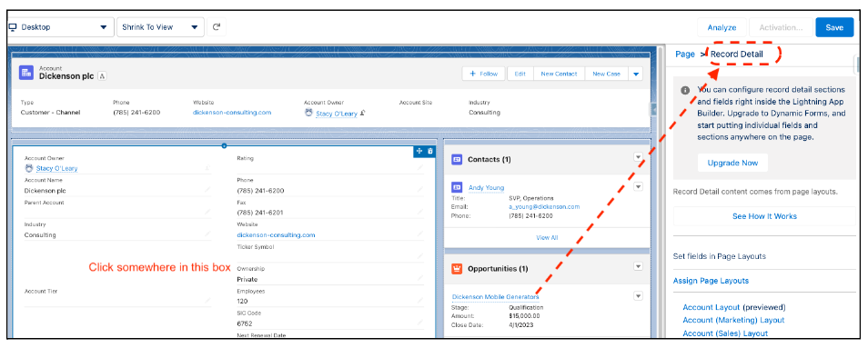Open dickenson-consulting.com link in the highlights panel

(232, 112)
